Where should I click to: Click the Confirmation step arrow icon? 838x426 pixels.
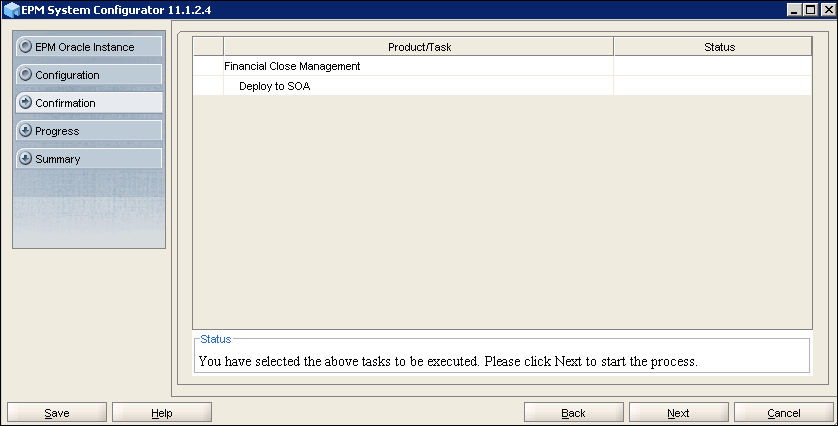pos(26,103)
